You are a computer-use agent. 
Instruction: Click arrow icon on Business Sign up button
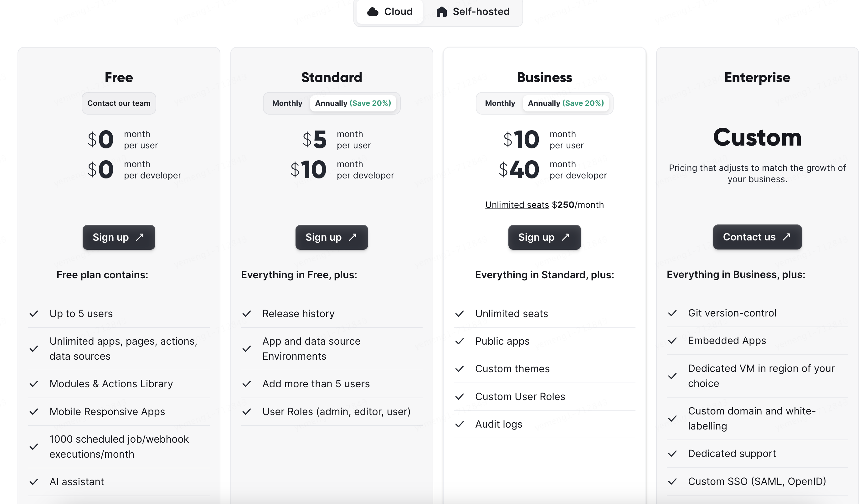coord(565,237)
